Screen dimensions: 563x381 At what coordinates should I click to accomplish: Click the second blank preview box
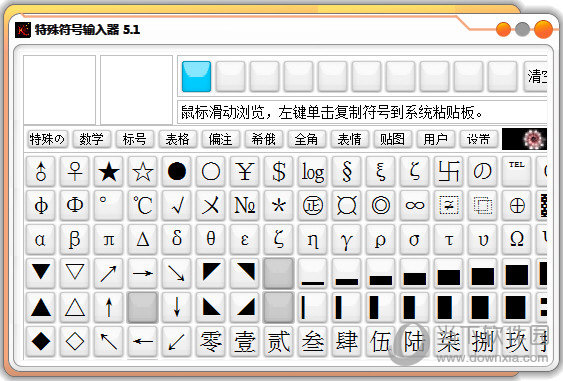pos(136,90)
